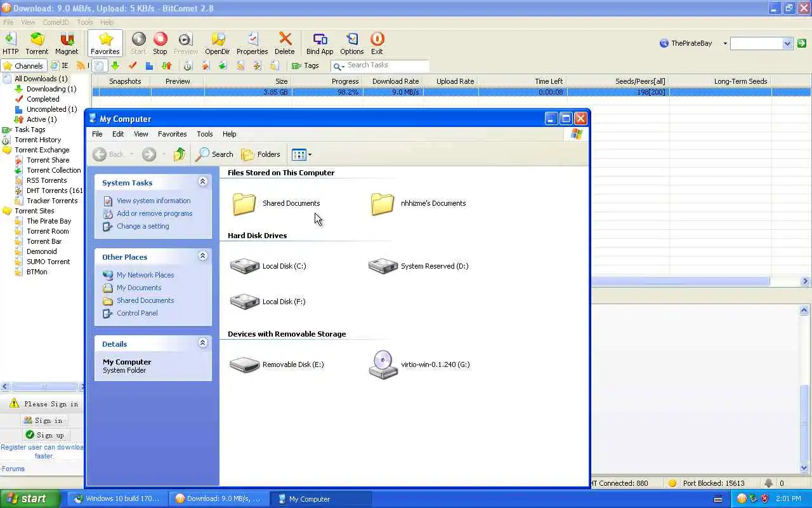Viewport: 812px width, 508px height.
Task: Click the Exit icon in BitComet toolbar
Action: [377, 43]
